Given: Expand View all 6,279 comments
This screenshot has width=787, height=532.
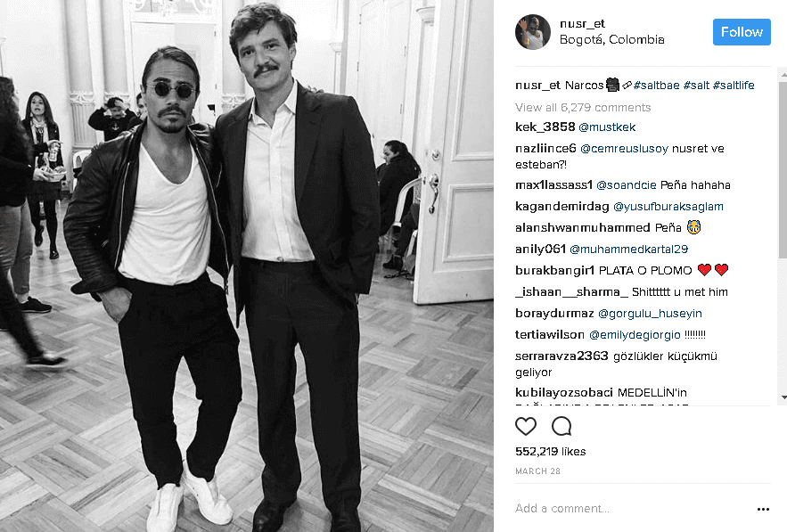Looking at the screenshot, I should point(583,108).
